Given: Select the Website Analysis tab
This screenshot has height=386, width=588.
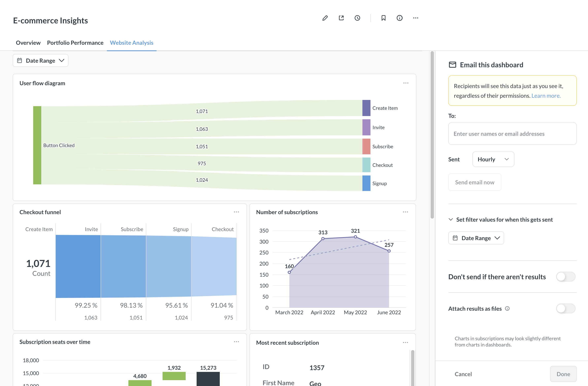Looking at the screenshot, I should click(131, 43).
